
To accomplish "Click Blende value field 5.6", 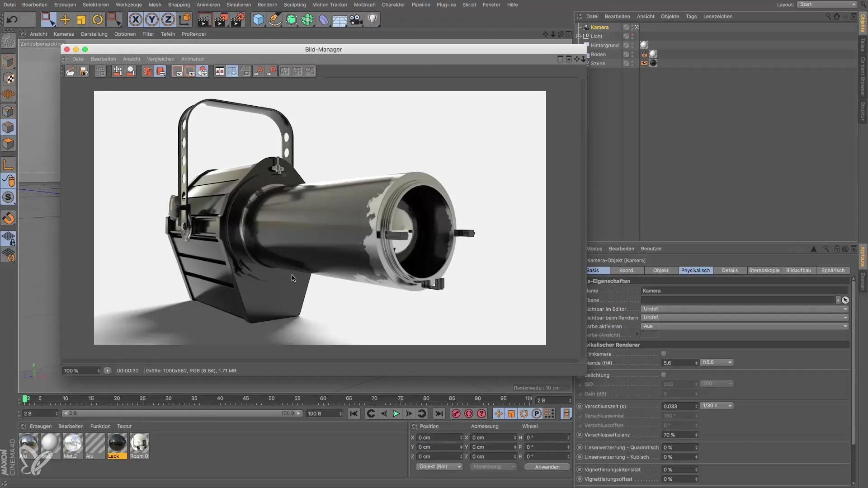I will tap(680, 363).
